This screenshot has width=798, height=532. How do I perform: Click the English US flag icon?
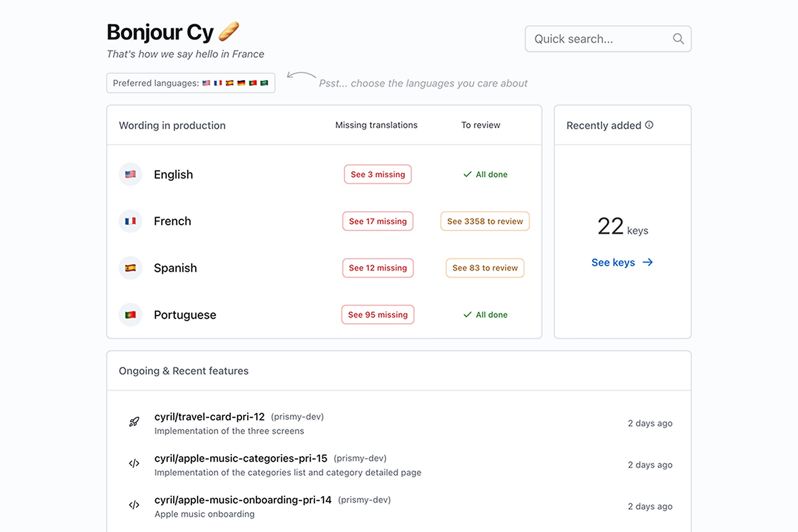tap(130, 174)
